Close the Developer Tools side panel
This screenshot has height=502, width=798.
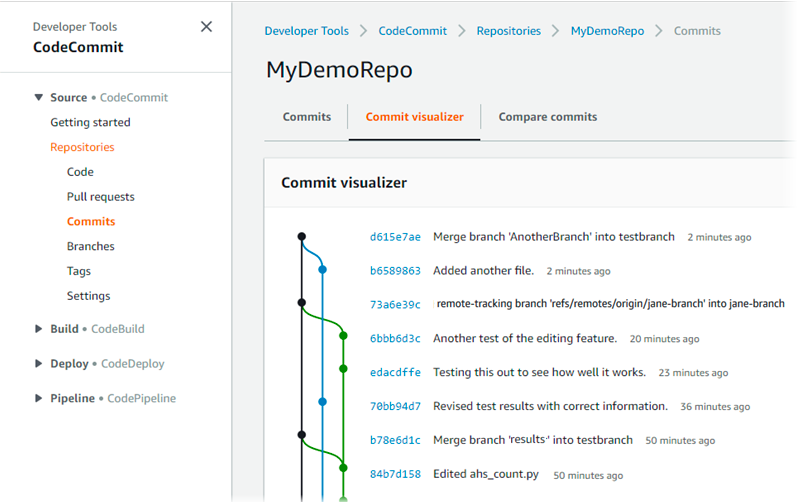[x=206, y=26]
